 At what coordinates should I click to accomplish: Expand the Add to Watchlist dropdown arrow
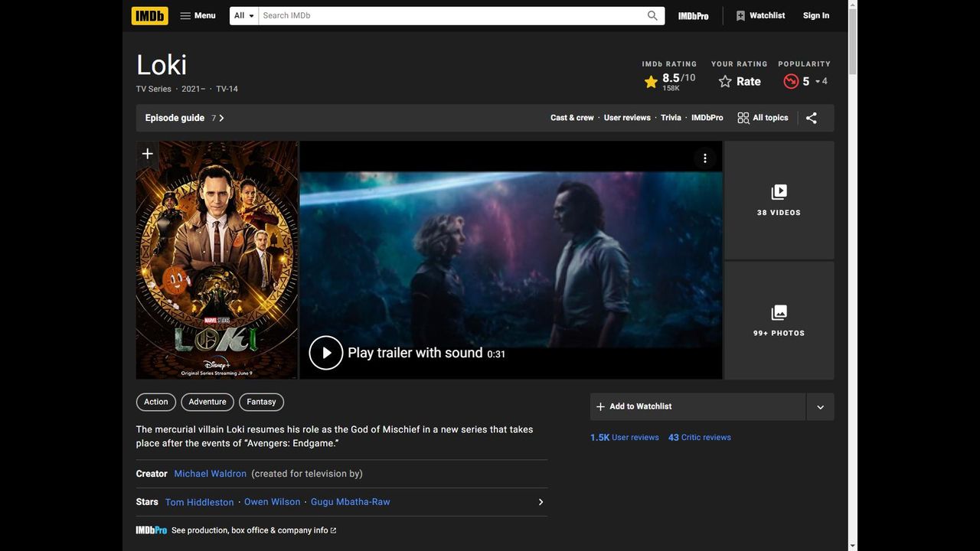pyautogui.click(x=820, y=407)
